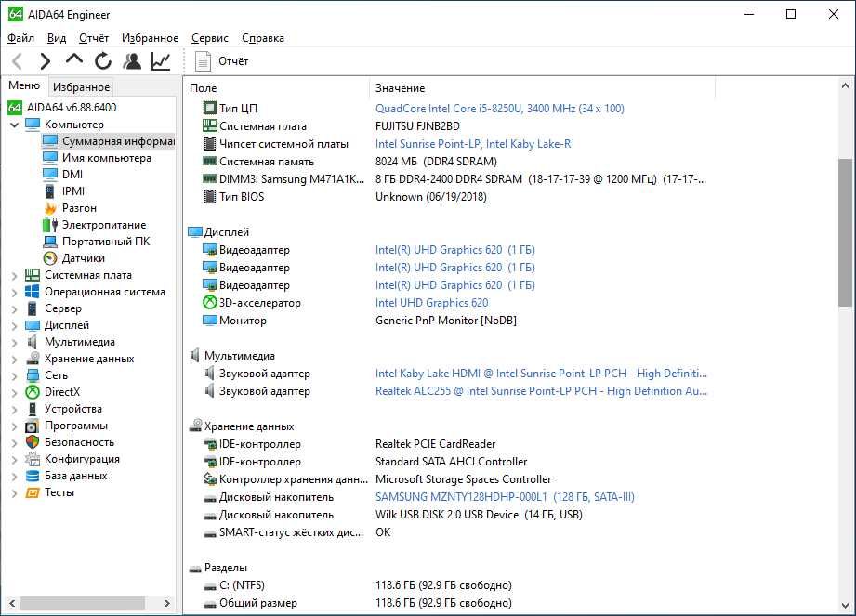Expand the Сервер tree node
The width and height of the screenshot is (856, 616).
15,309
